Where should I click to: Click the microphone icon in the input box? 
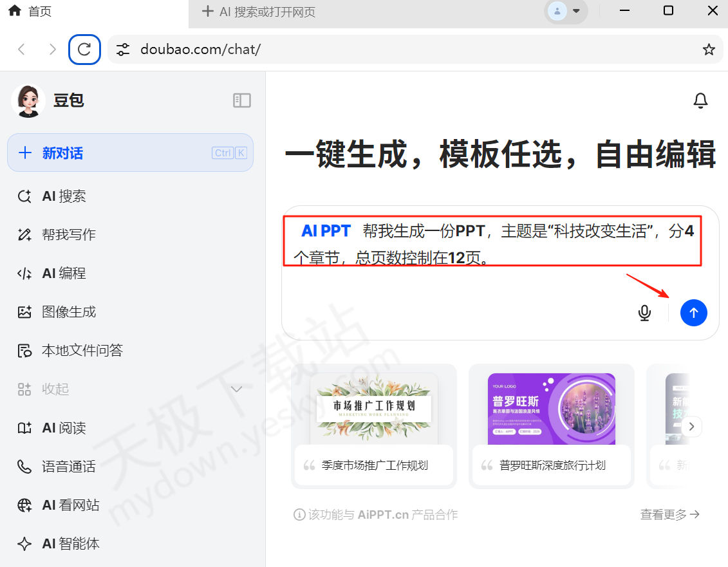tap(644, 313)
